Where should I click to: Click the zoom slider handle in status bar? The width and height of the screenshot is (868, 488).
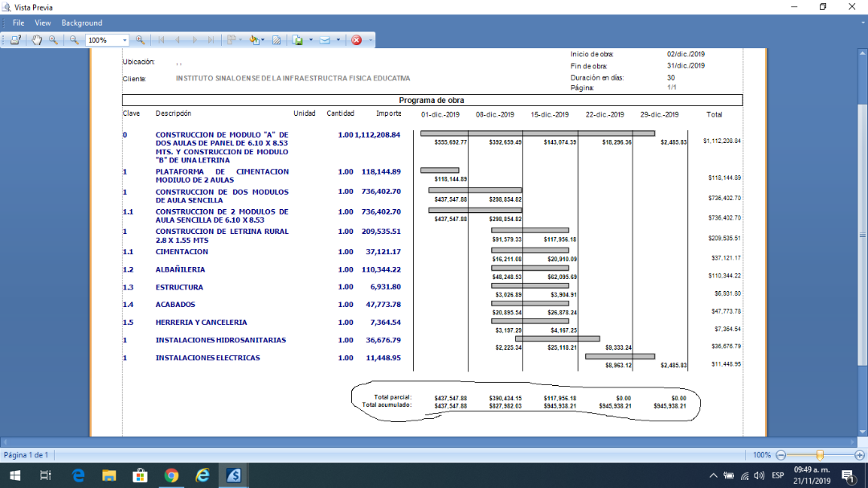coord(820,455)
